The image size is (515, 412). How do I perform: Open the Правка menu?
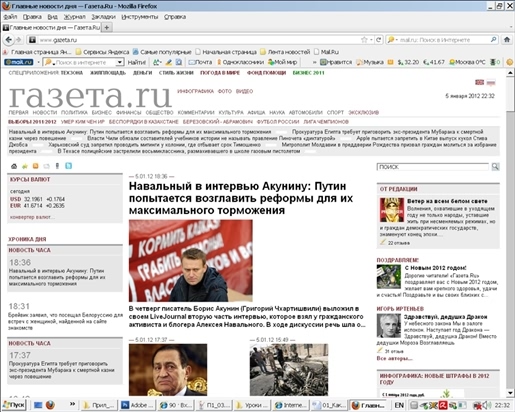pyautogui.click(x=32, y=17)
